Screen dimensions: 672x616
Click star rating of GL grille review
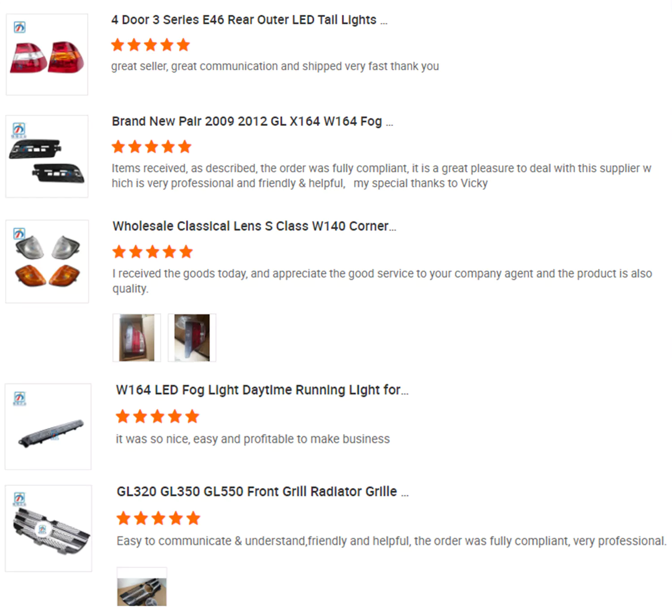click(x=158, y=518)
